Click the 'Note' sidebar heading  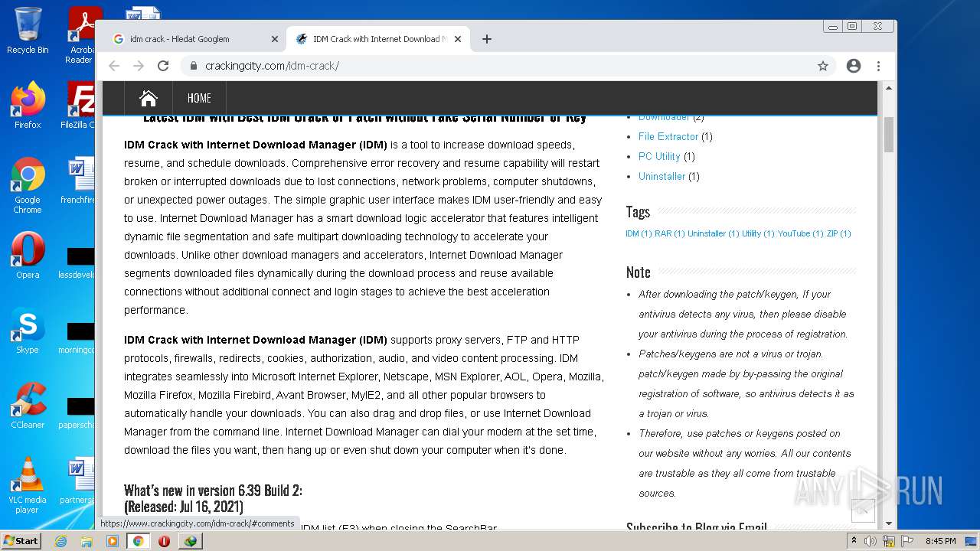click(638, 272)
